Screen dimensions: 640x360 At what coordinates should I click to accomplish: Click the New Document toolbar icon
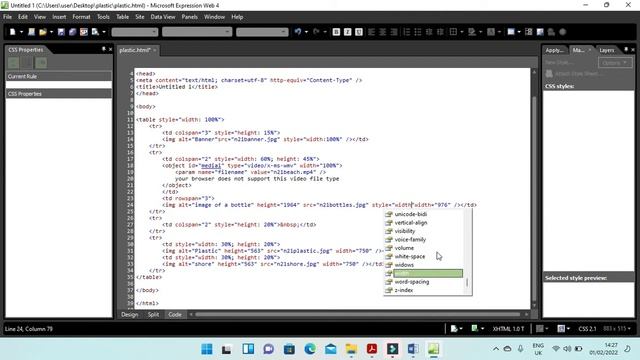(x=13, y=32)
